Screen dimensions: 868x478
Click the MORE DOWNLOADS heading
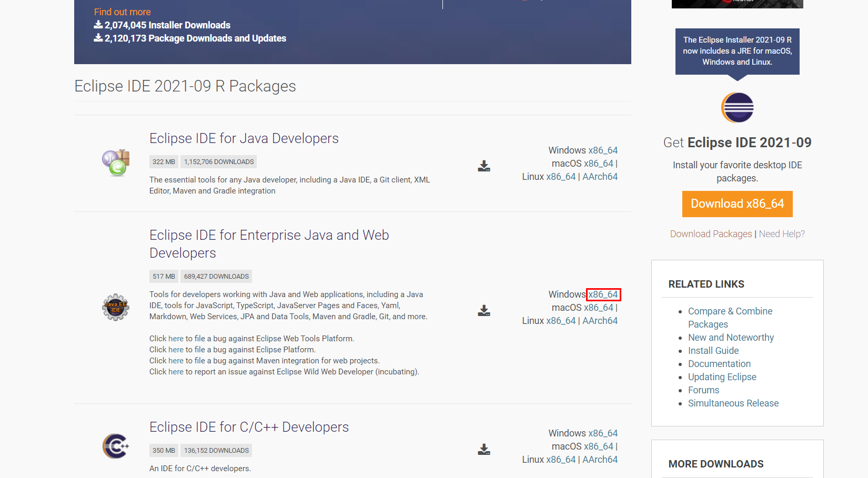(716, 464)
